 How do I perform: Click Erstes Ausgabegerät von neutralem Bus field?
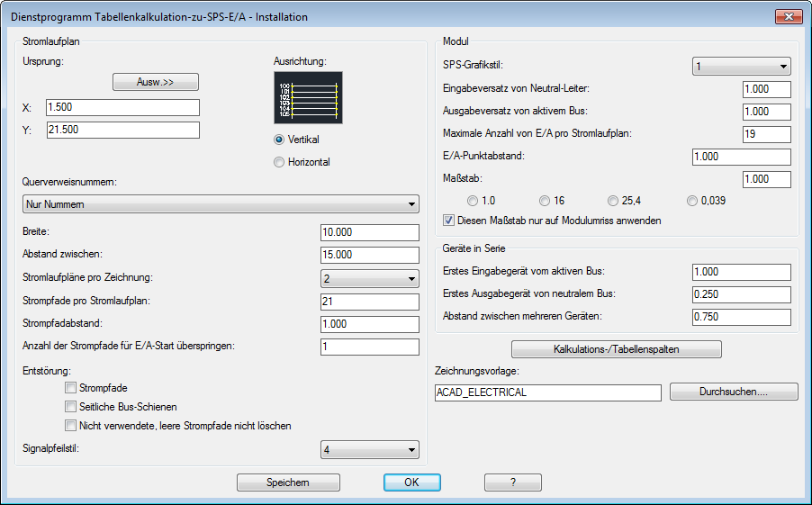pos(742,294)
